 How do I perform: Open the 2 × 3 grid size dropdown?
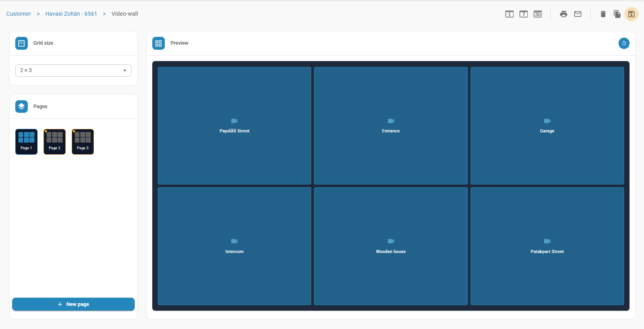tap(73, 70)
